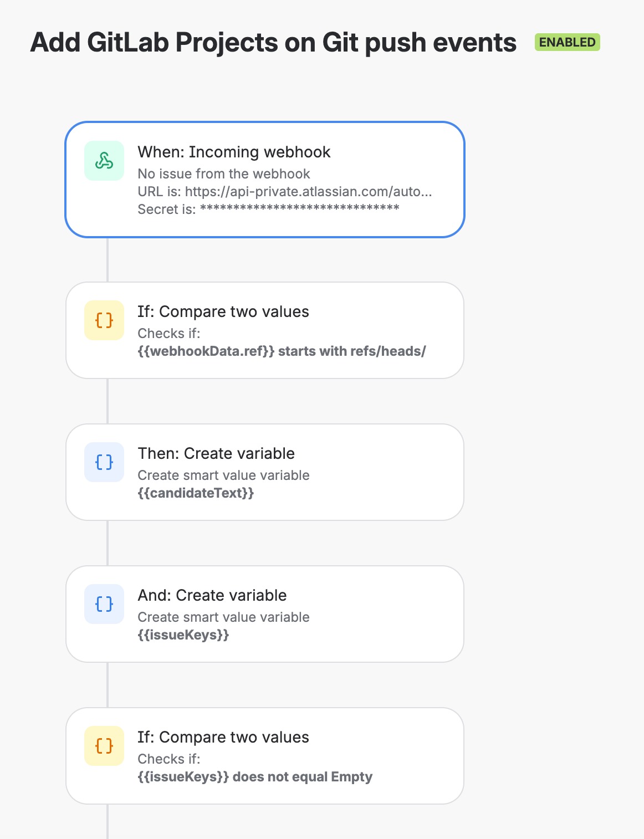
Task: Click the braces icon beside And: Create variable
Action: [x=104, y=604]
